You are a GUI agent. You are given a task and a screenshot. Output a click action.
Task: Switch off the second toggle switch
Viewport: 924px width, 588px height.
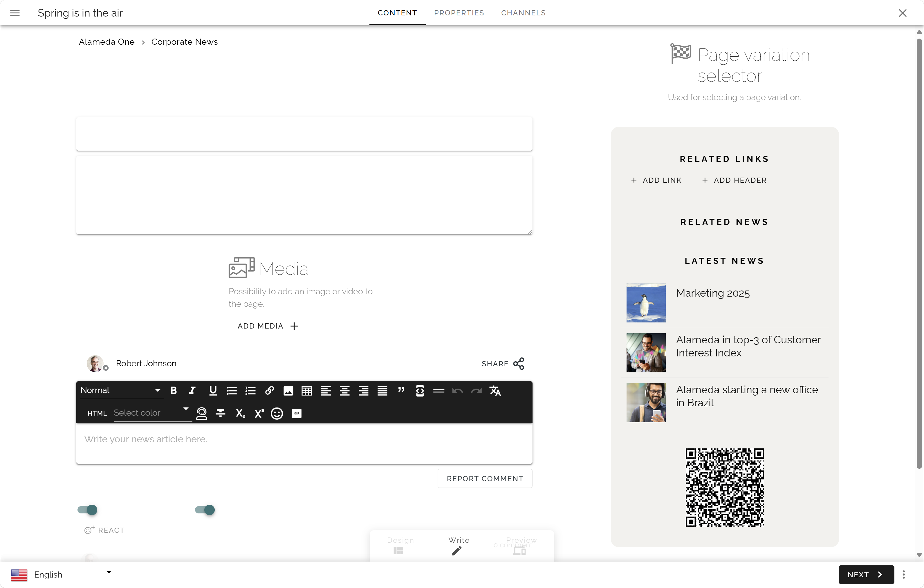205,510
